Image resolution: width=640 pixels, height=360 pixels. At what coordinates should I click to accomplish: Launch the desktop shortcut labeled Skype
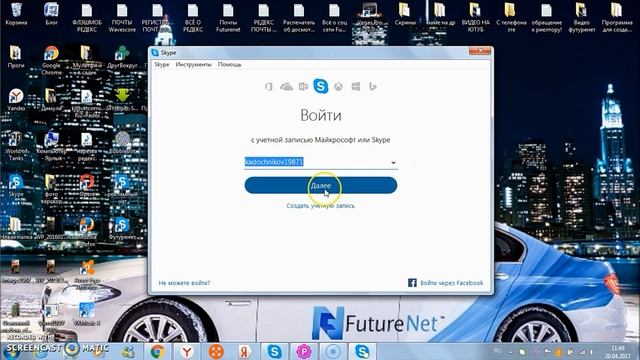coord(16,185)
